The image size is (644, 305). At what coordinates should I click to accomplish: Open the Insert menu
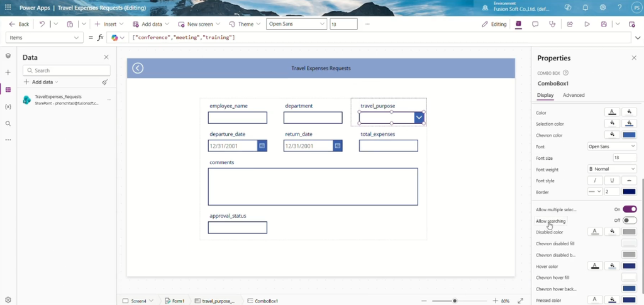109,25
